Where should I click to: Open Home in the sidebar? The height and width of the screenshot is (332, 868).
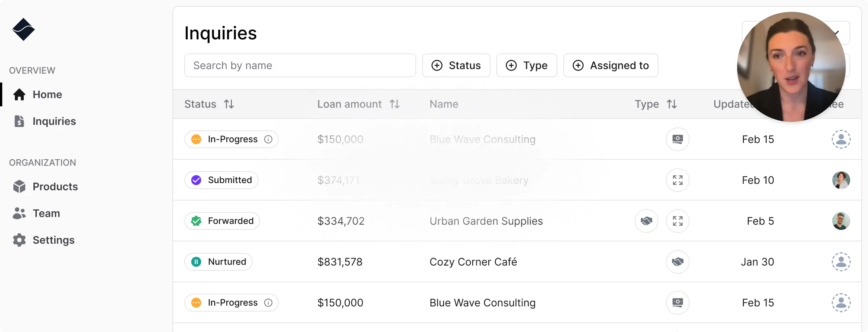pos(47,95)
